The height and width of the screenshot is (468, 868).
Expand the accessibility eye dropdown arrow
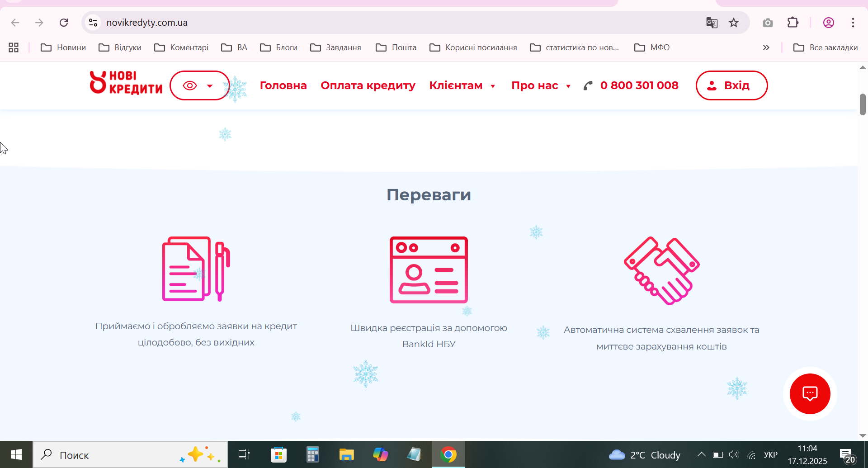(210, 86)
